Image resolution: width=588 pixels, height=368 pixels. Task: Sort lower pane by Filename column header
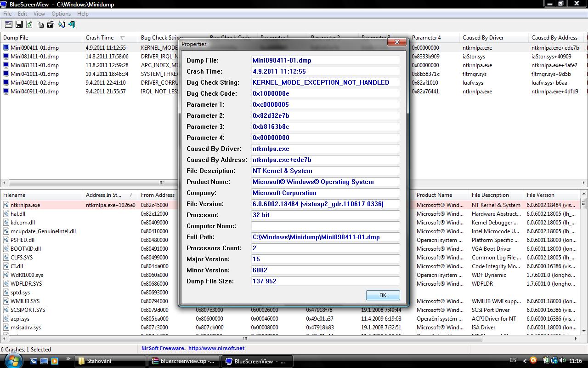41,195
